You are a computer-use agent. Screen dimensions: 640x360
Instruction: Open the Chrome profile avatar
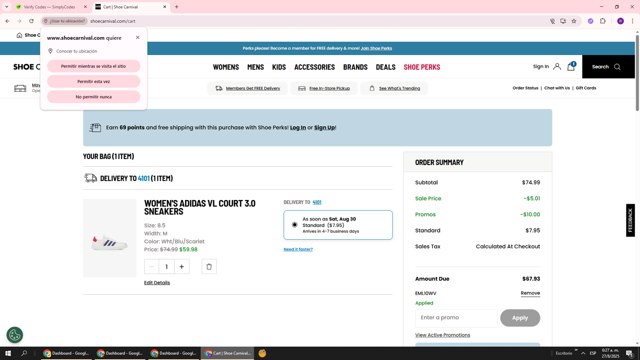[x=620, y=21]
